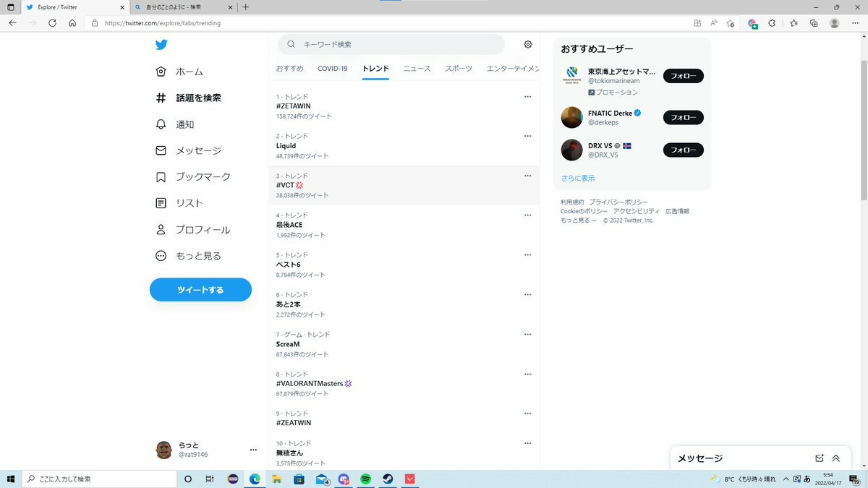
Task: Open Spotify from the taskbar
Action: (365, 479)
